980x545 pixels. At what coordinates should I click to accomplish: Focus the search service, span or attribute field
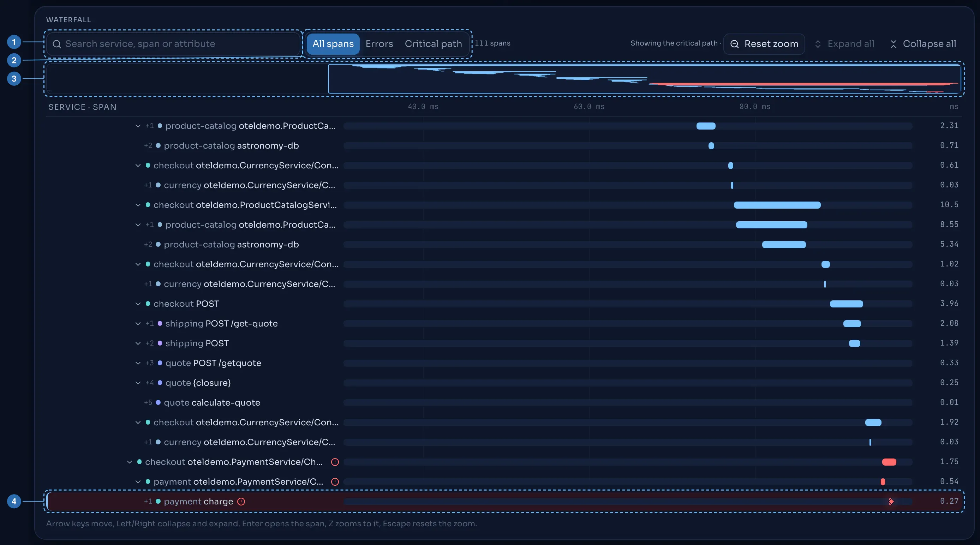click(173, 44)
